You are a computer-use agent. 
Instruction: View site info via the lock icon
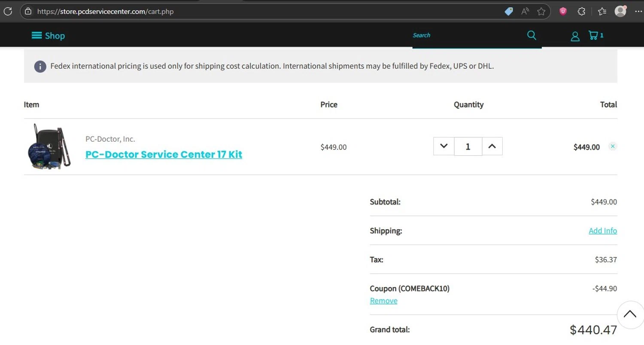pos(28,12)
